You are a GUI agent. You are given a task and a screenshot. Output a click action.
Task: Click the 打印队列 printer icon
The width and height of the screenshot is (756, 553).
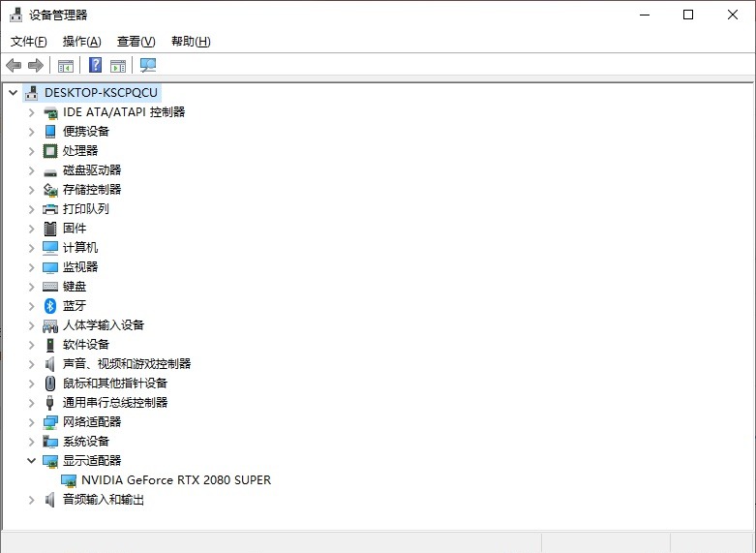[50, 209]
